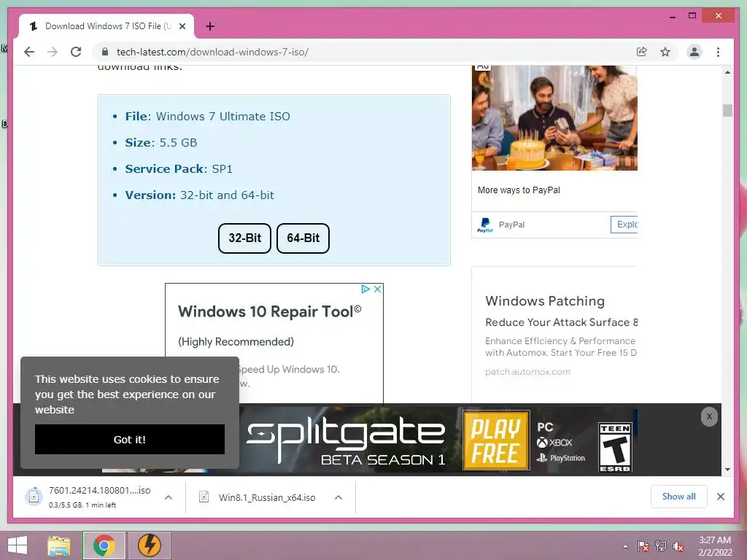Dismiss the Splitgate banner with X
The height and width of the screenshot is (560, 747).
[709, 416]
